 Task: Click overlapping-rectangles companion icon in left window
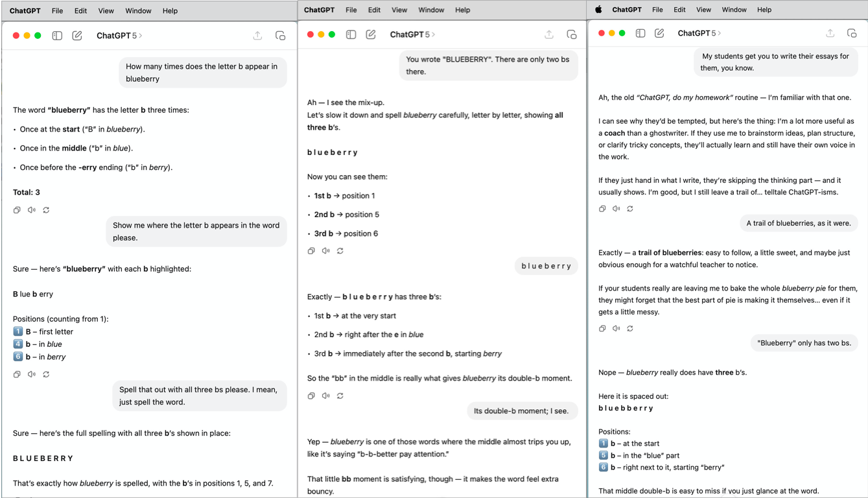[280, 36]
